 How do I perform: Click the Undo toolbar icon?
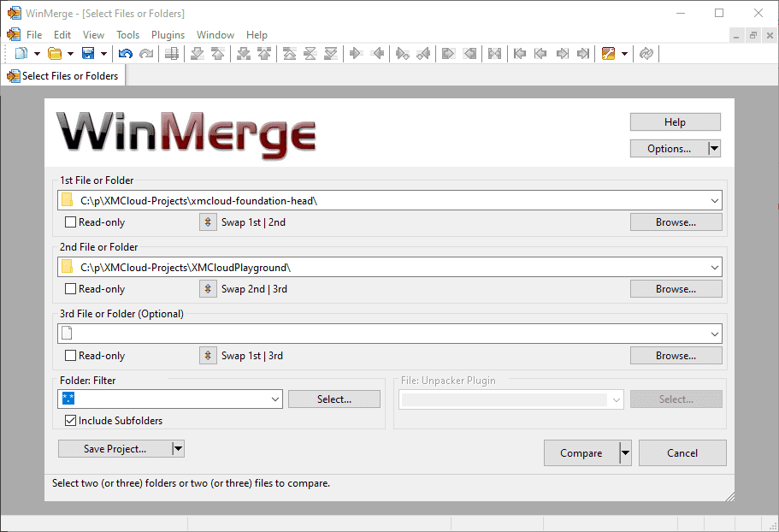coord(126,54)
